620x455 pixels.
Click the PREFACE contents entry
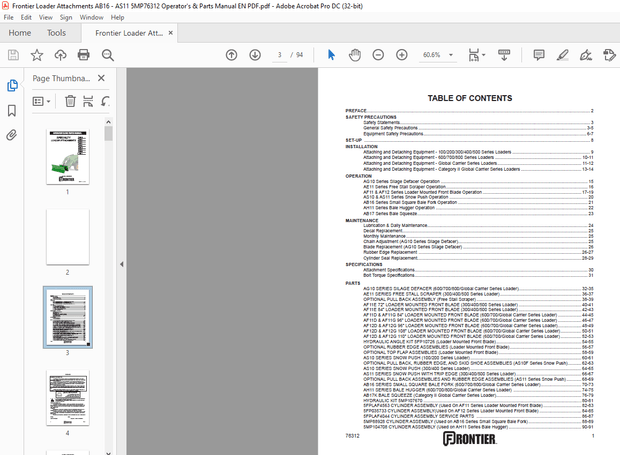[469, 111]
